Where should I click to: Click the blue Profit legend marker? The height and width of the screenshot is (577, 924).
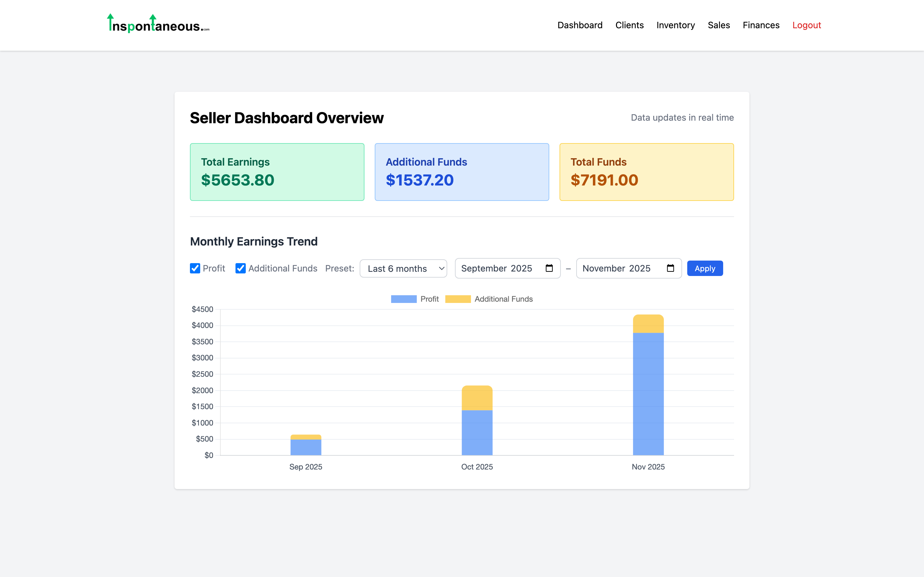point(403,299)
